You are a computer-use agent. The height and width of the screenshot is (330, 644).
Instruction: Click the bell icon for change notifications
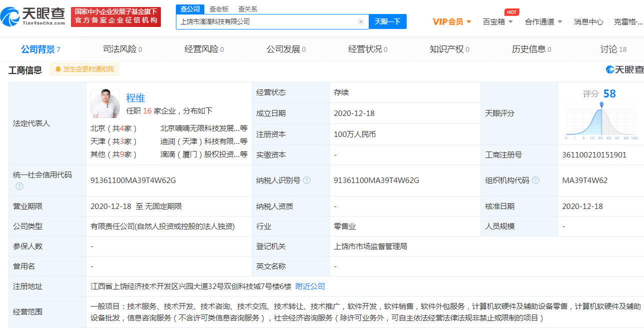click(58, 69)
